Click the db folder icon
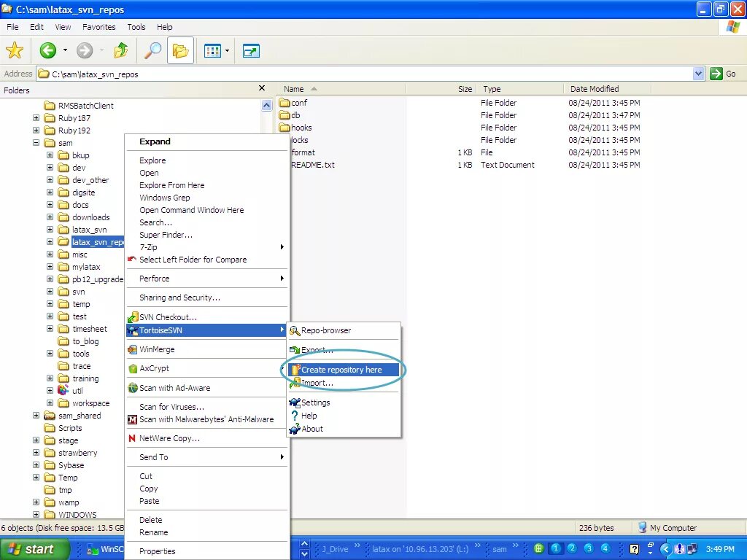Image resolution: width=747 pixels, height=560 pixels. pyautogui.click(x=285, y=114)
